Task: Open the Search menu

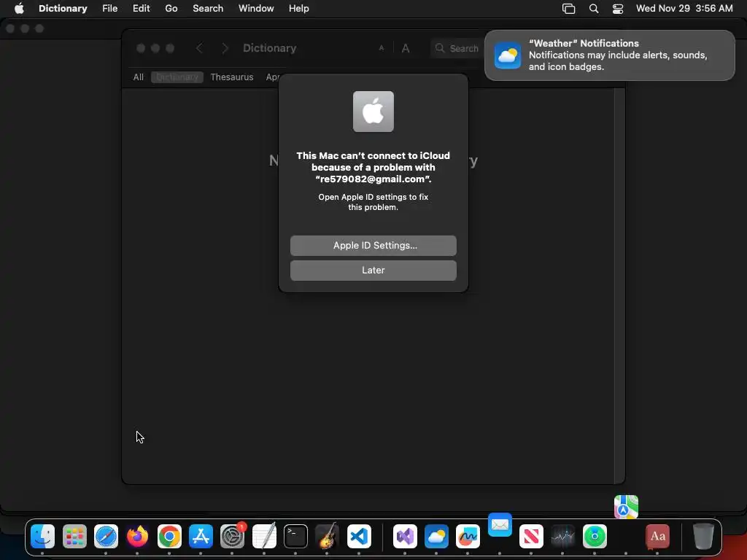Action: (208, 8)
